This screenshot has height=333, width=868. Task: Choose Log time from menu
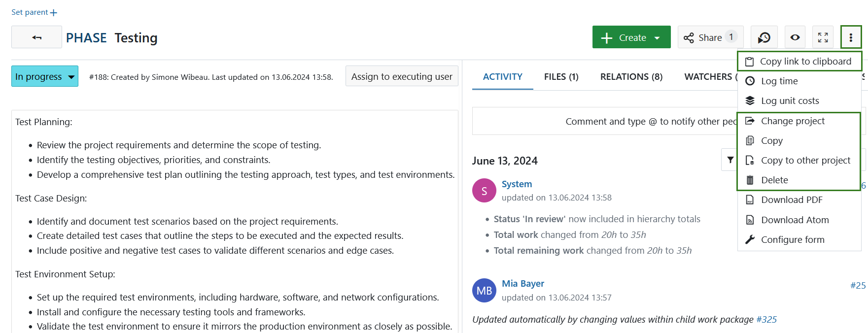point(779,81)
